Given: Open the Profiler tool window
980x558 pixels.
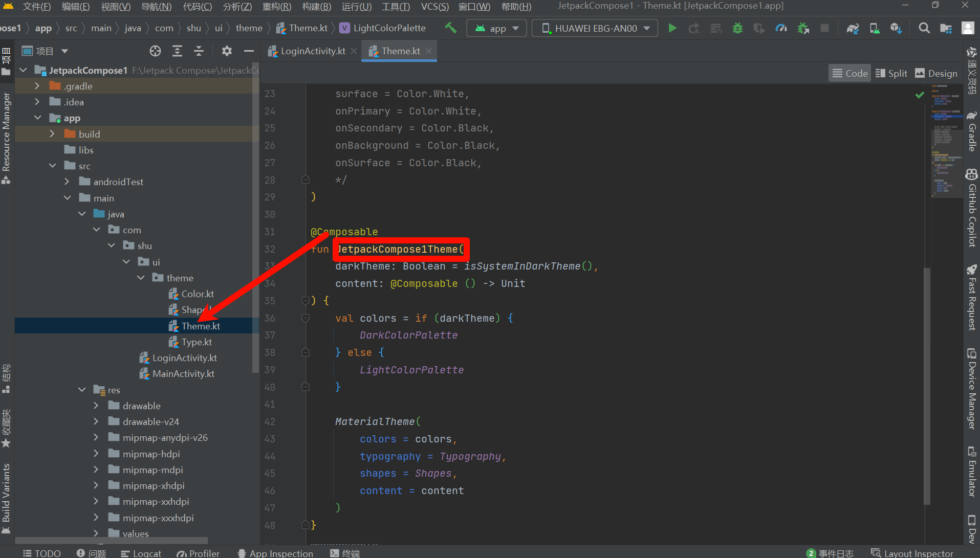Looking at the screenshot, I should (198, 553).
